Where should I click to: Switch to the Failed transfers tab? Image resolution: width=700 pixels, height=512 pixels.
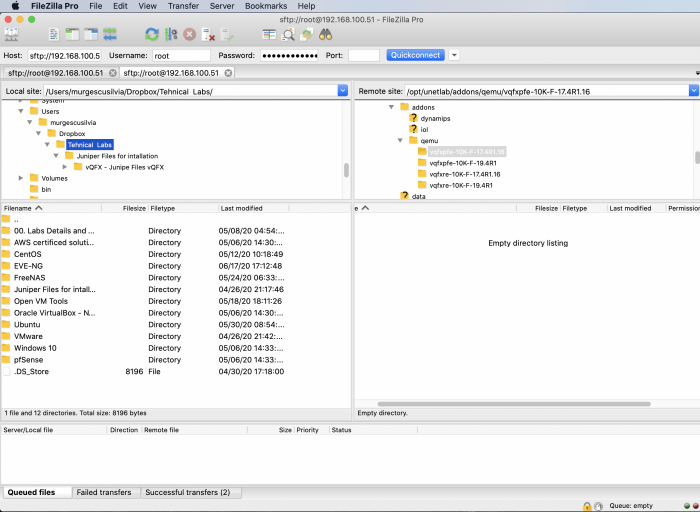click(104, 492)
